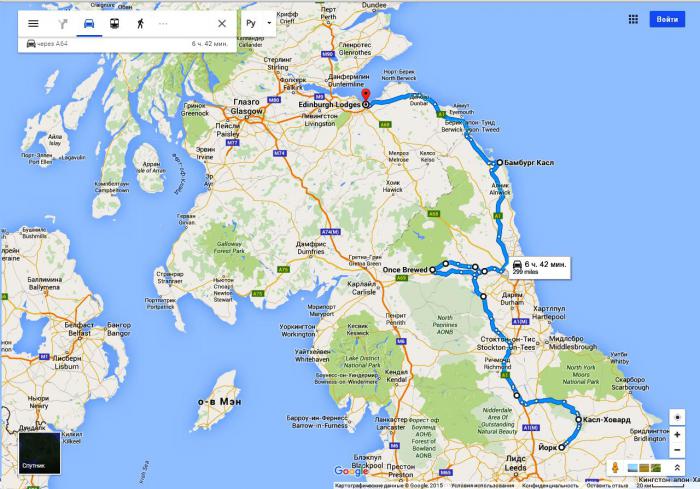Show my current location
The image size is (700, 489).
[x=677, y=418]
